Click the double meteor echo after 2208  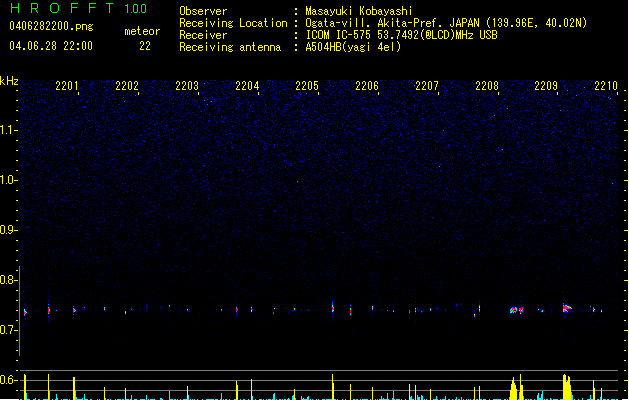coord(517,310)
